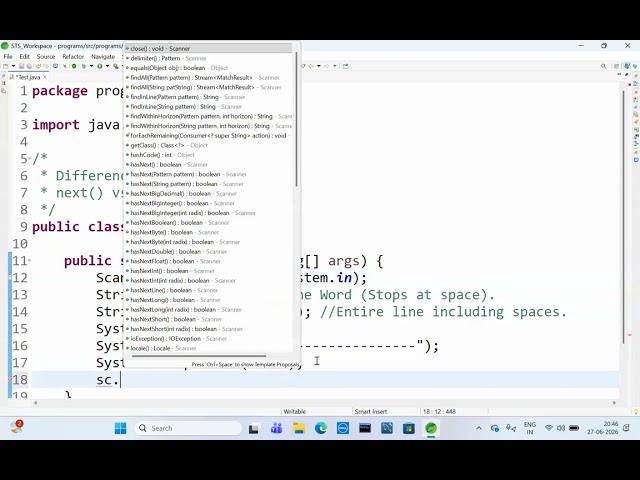Select hasNextInt() : boolean proposal
Viewport: 640px width, 480px height.
pos(208,271)
